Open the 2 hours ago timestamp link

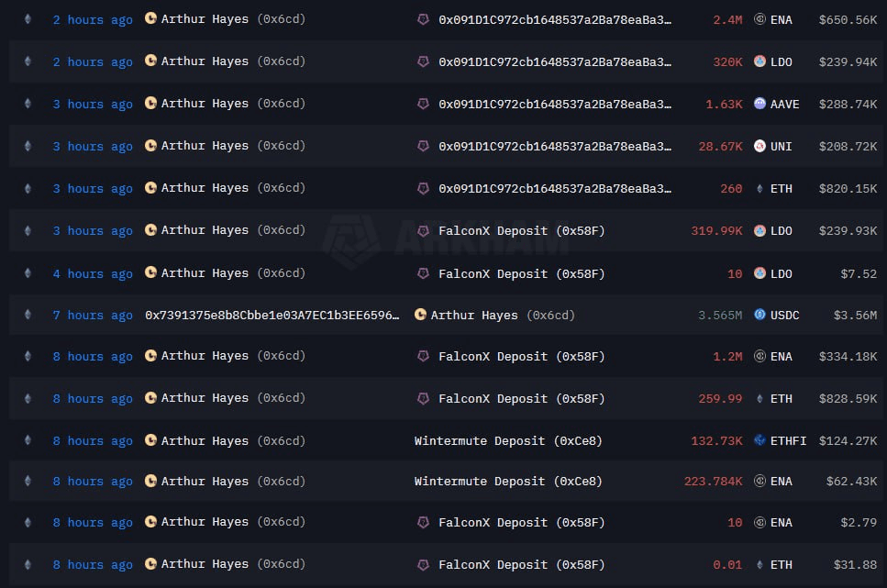click(x=92, y=19)
